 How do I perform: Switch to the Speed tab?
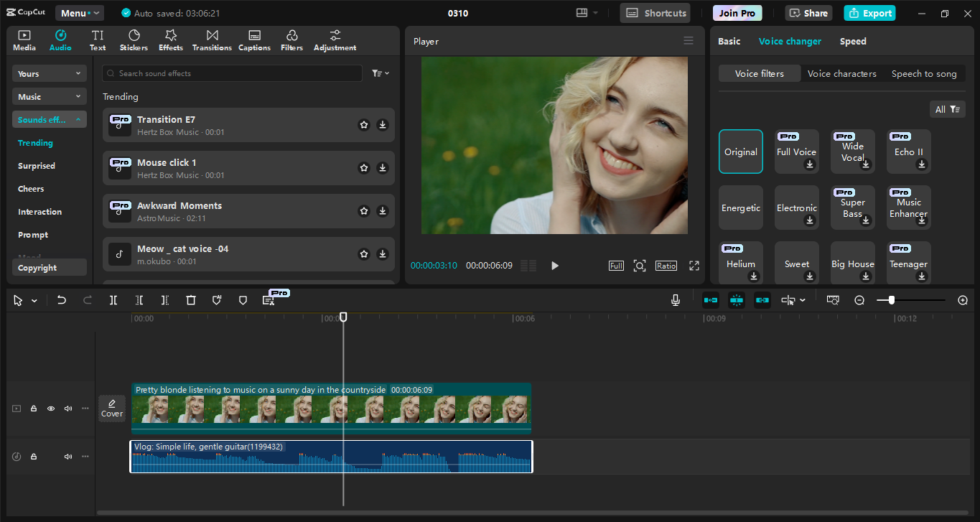click(x=853, y=42)
